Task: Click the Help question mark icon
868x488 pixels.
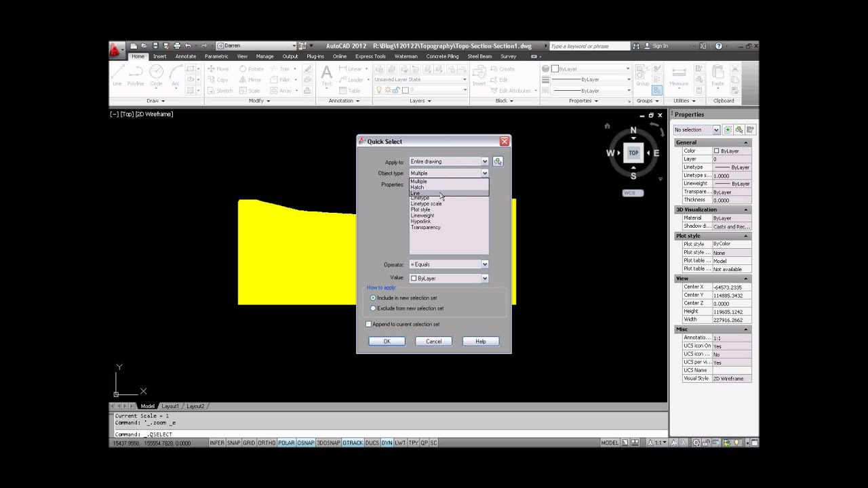Action: 719,46
